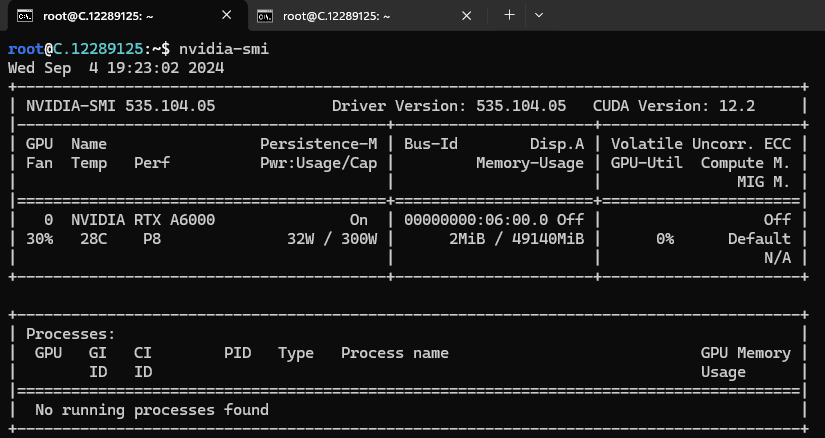
Task: Click the 'Memory-Usage' header
Action: point(530,163)
